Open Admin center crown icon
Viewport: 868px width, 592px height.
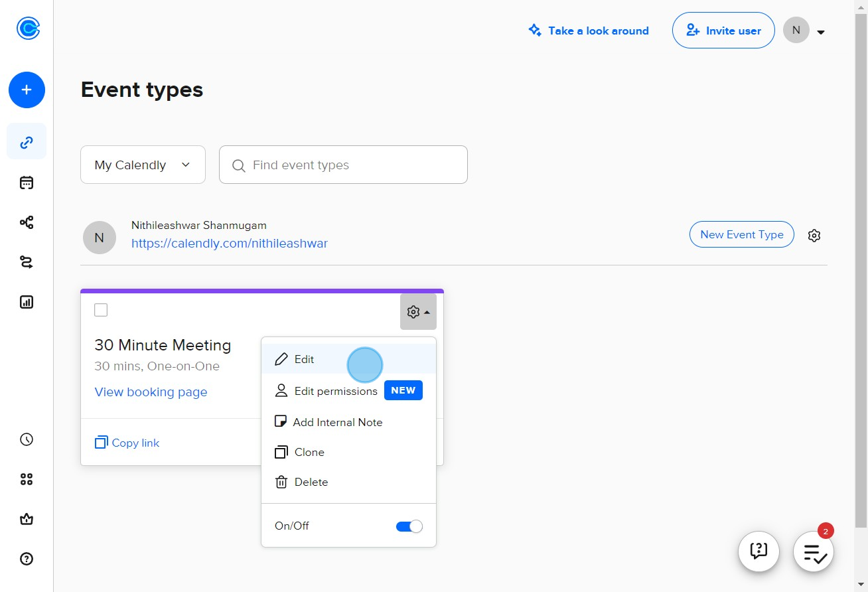point(27,519)
